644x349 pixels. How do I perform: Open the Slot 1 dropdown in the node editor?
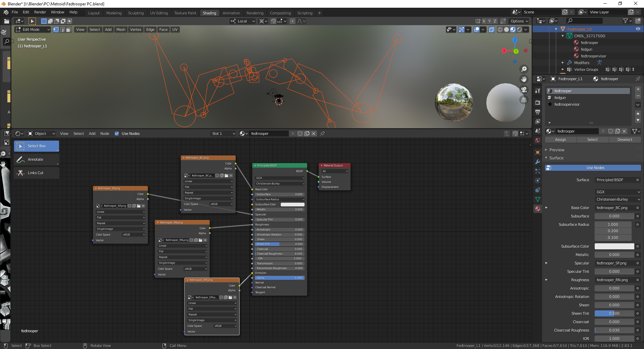[223, 134]
